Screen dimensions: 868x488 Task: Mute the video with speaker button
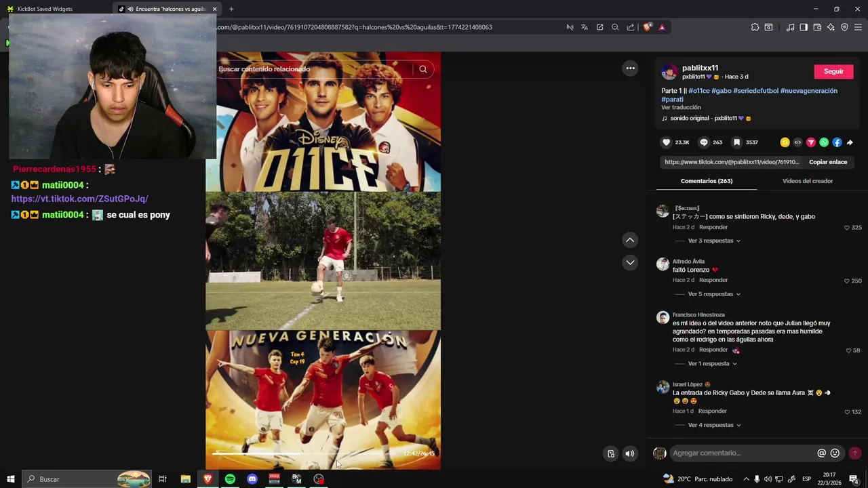pos(630,454)
